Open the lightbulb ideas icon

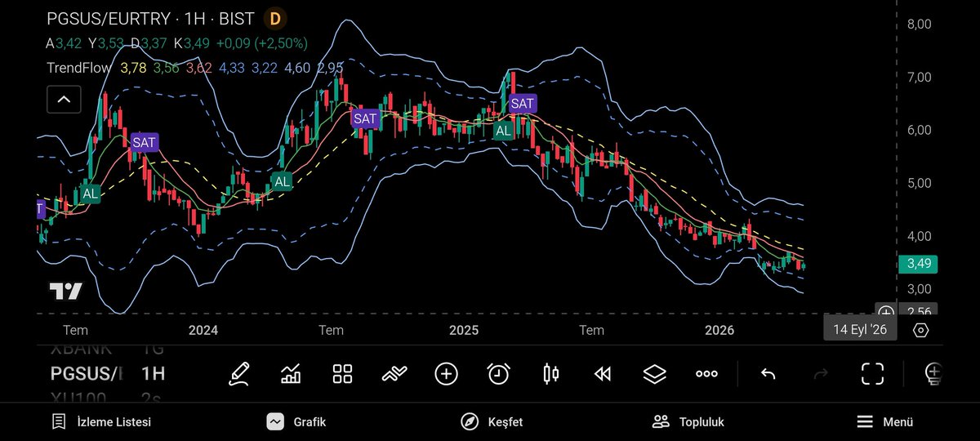pyautogui.click(x=933, y=374)
